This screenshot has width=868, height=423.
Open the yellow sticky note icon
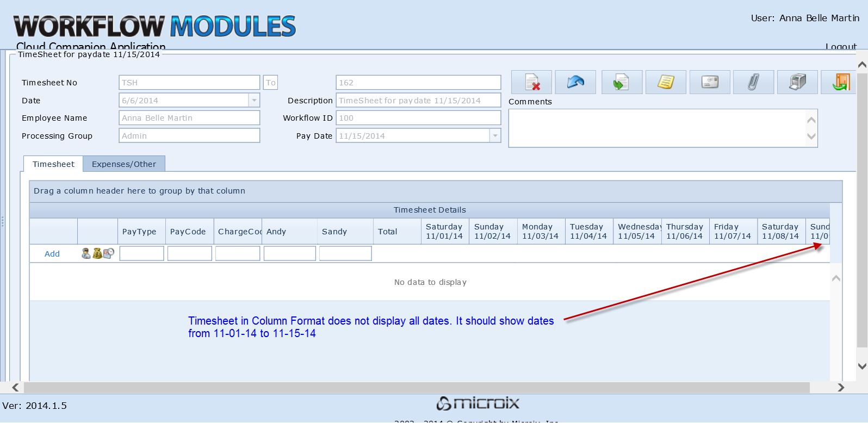coord(666,82)
